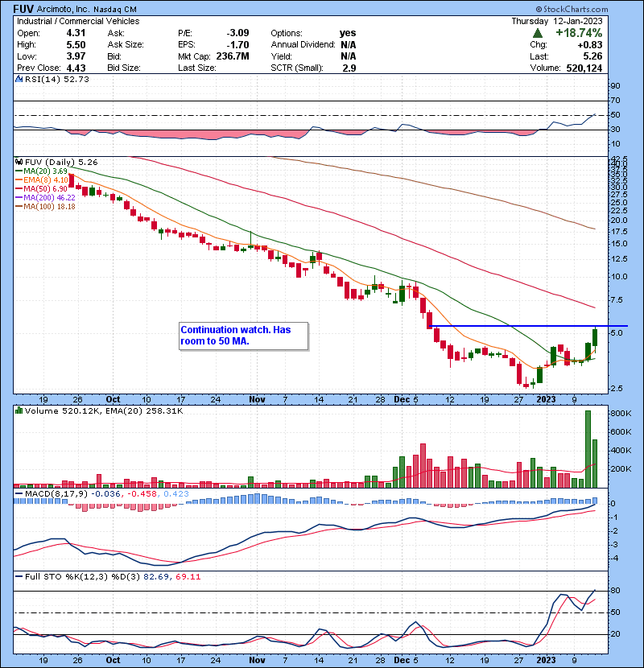Click the candlestick icon beside FUV (Daily)
The height and width of the screenshot is (668, 644).
[x=19, y=162]
